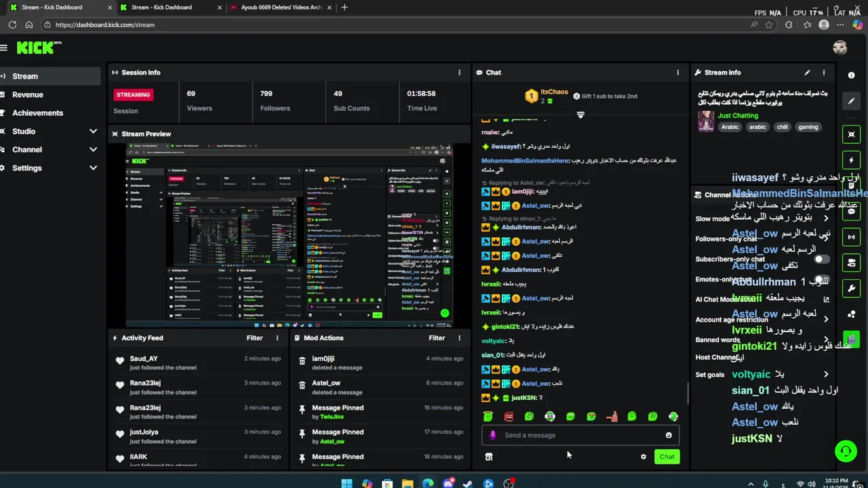
Task: Go to Revenue in sidebar
Action: (50, 95)
